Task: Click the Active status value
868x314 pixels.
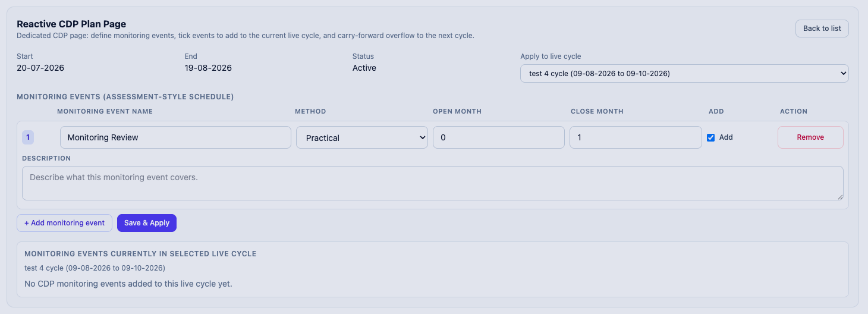Action: pyautogui.click(x=364, y=68)
